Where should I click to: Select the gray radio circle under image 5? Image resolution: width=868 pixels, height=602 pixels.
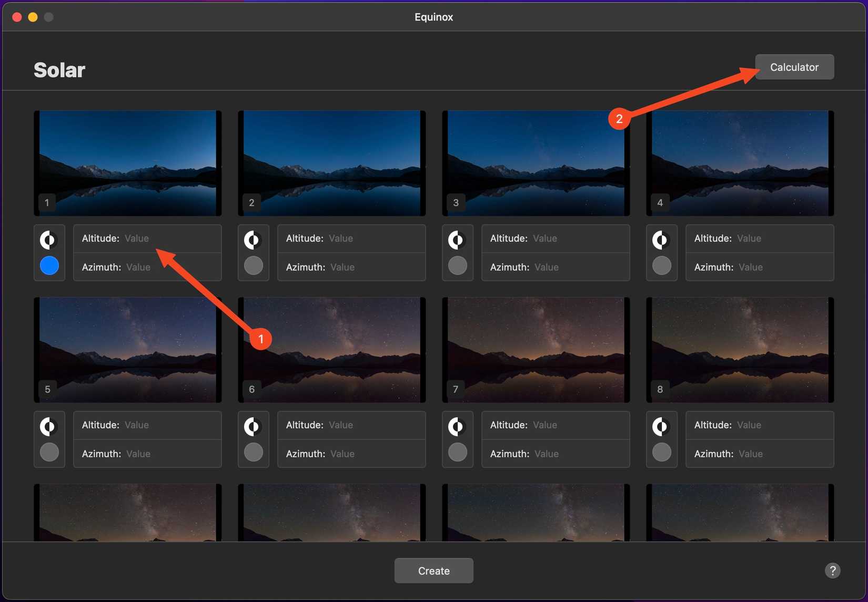(49, 452)
